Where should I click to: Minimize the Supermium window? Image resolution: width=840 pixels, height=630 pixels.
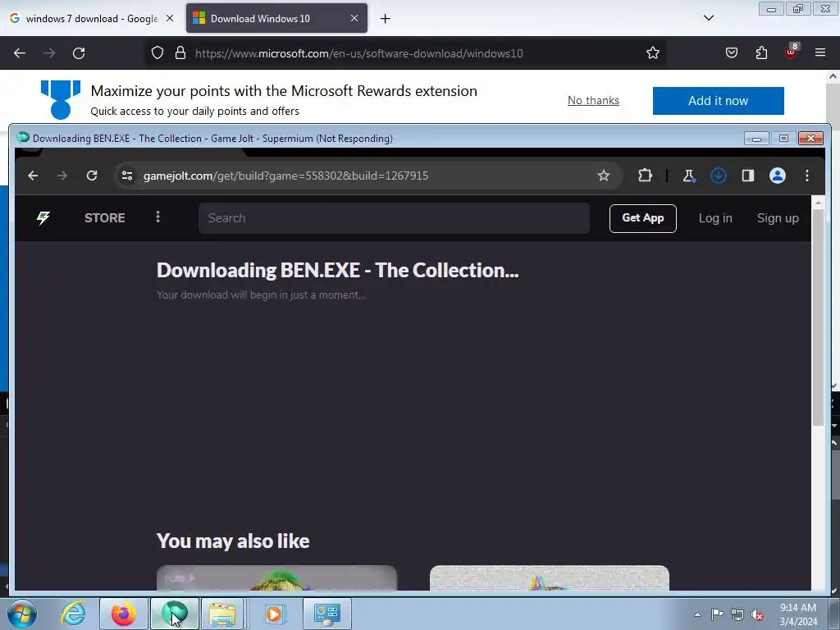pyautogui.click(x=756, y=139)
